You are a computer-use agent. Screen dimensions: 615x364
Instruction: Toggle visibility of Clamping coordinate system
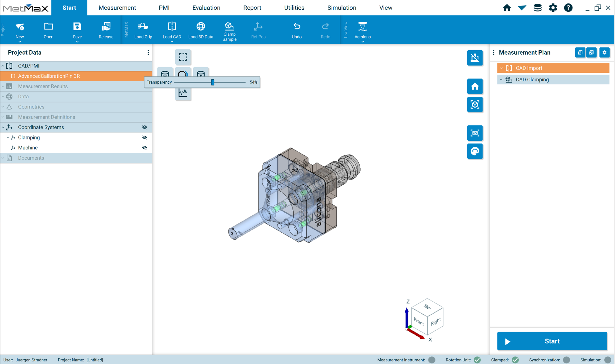[x=144, y=137]
